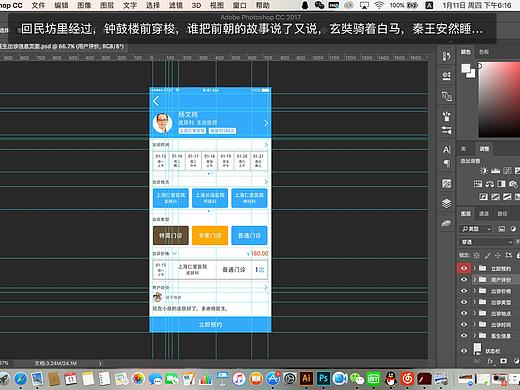Expand the 用户评价 group
The width and height of the screenshot is (520, 390).
point(475,279)
